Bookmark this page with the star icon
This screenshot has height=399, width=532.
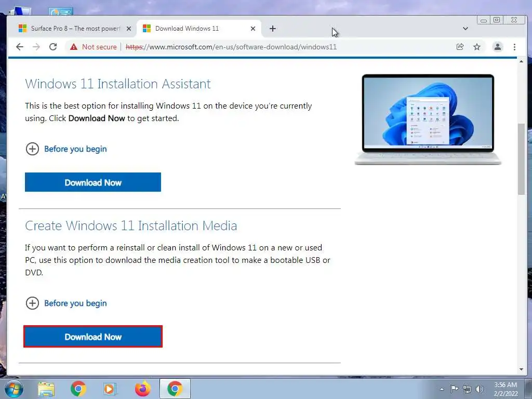point(477,47)
